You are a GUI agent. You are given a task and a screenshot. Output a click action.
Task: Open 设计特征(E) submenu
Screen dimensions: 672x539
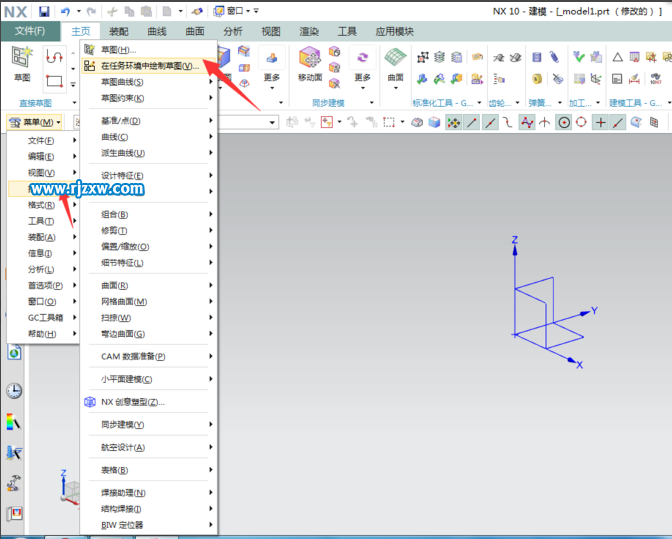point(148,176)
